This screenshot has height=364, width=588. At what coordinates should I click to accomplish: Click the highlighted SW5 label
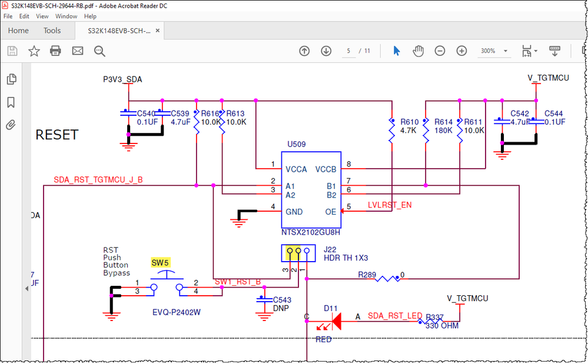click(x=160, y=263)
